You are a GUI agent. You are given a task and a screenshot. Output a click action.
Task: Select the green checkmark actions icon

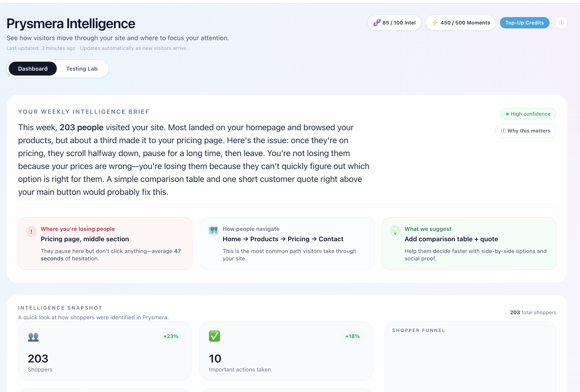point(214,336)
